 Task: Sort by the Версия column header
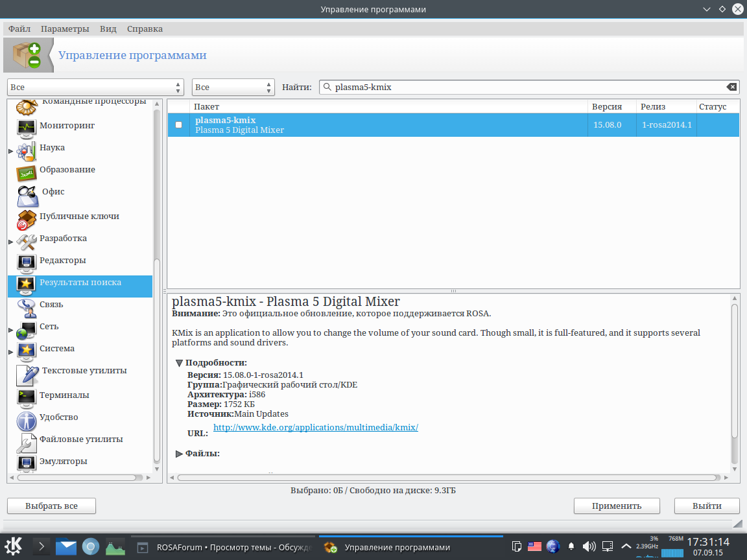click(x=612, y=107)
